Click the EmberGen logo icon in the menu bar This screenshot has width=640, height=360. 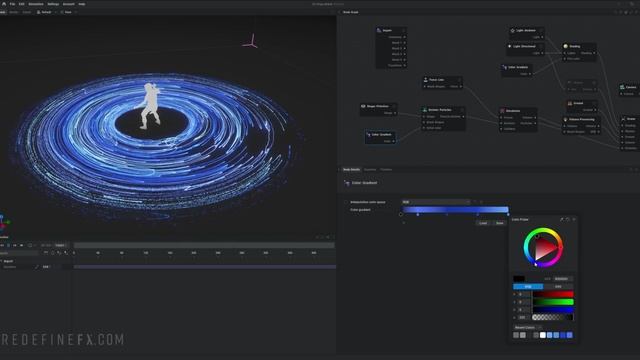[x=4, y=4]
